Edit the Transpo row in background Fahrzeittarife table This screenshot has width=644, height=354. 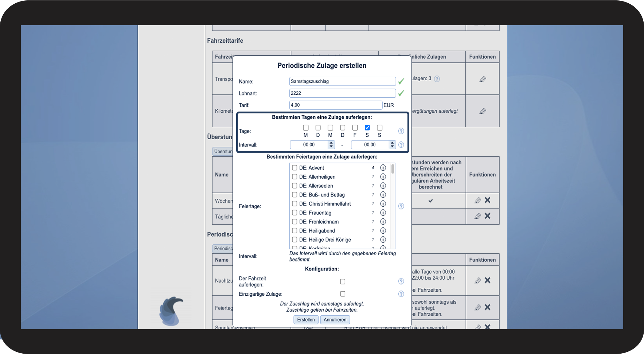pos(483,79)
